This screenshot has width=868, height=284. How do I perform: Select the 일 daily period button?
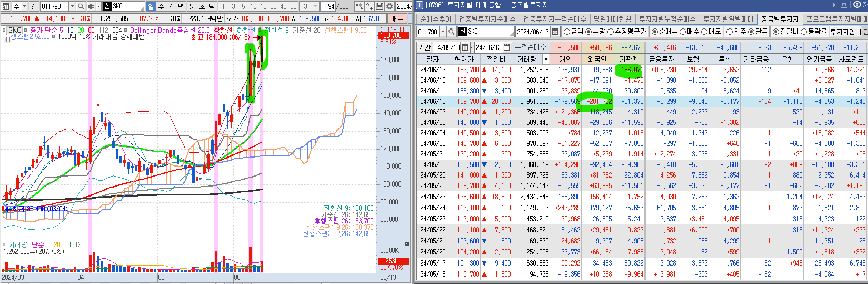[151, 6]
